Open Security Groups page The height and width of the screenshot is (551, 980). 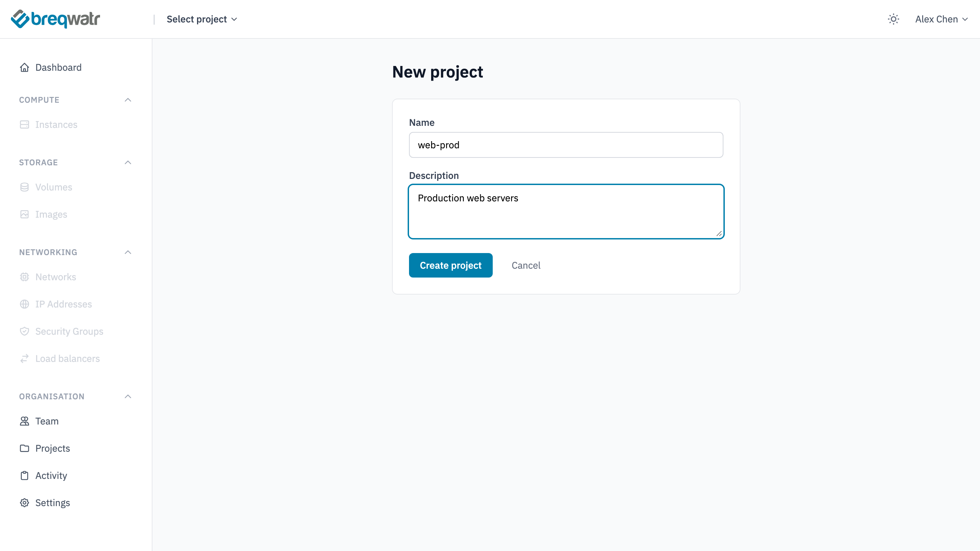tap(69, 331)
